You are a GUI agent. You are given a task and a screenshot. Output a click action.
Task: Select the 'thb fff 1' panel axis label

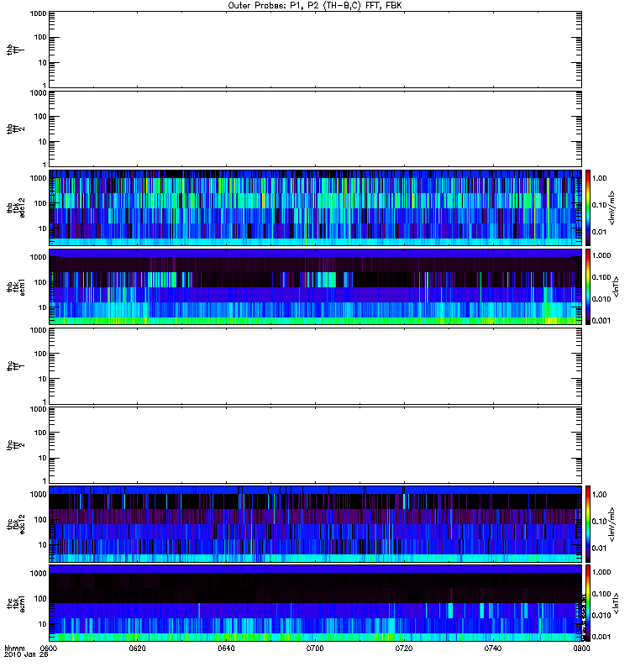coord(15,50)
